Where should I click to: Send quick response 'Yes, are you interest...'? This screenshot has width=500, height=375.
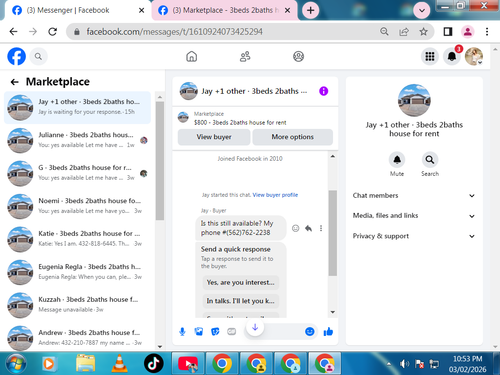tap(241, 282)
